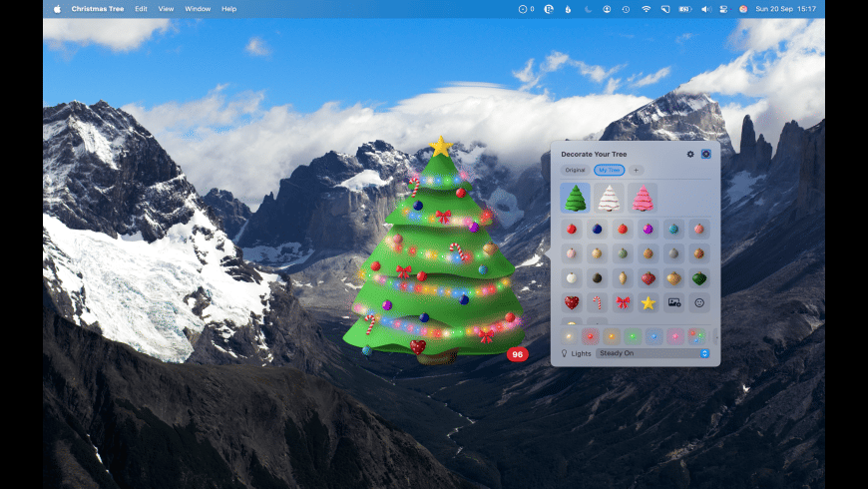Click the red 96 countdown badge
The image size is (868, 489).
pyautogui.click(x=517, y=354)
